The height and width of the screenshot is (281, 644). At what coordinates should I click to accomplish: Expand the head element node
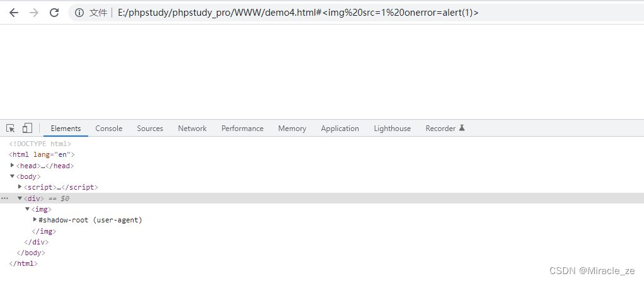pyautogui.click(x=13, y=166)
